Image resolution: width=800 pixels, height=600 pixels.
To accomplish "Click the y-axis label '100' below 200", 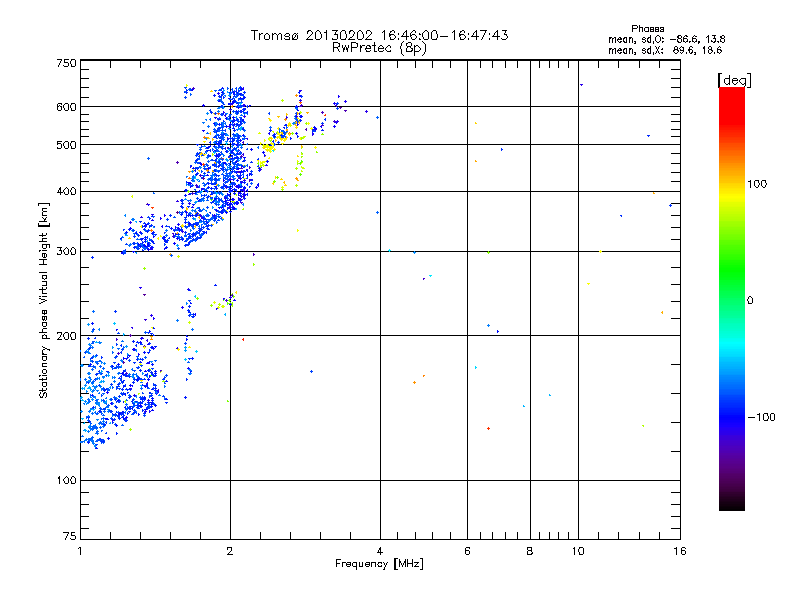I will point(66,480).
